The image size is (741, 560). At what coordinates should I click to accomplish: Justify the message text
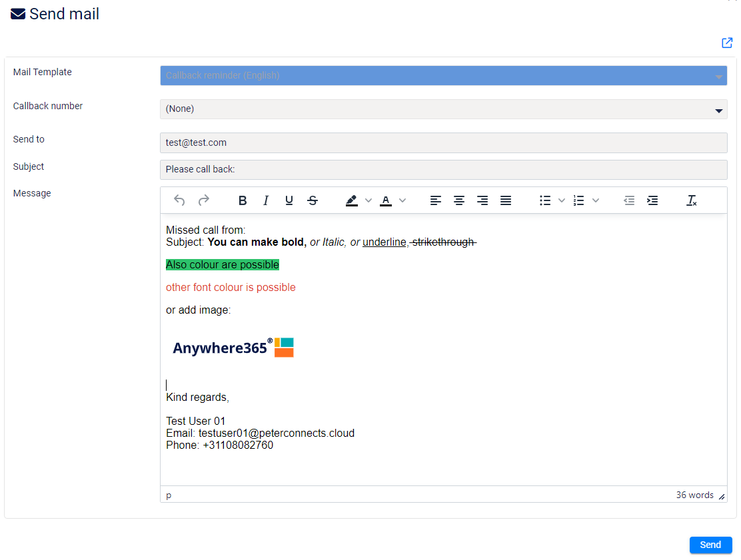click(506, 200)
